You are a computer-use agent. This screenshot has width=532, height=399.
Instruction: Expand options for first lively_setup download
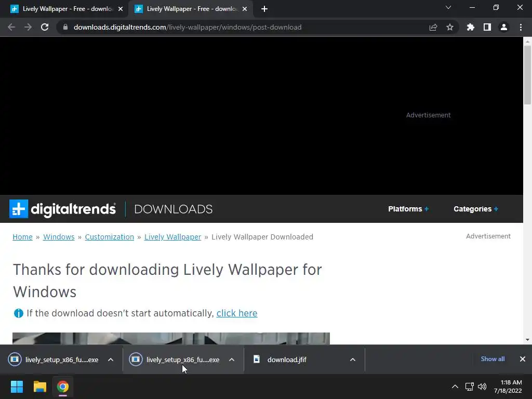click(x=111, y=360)
